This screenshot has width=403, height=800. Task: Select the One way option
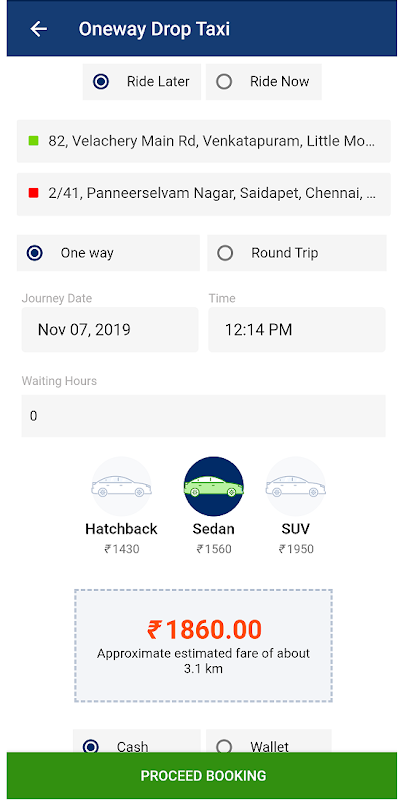(x=108, y=253)
